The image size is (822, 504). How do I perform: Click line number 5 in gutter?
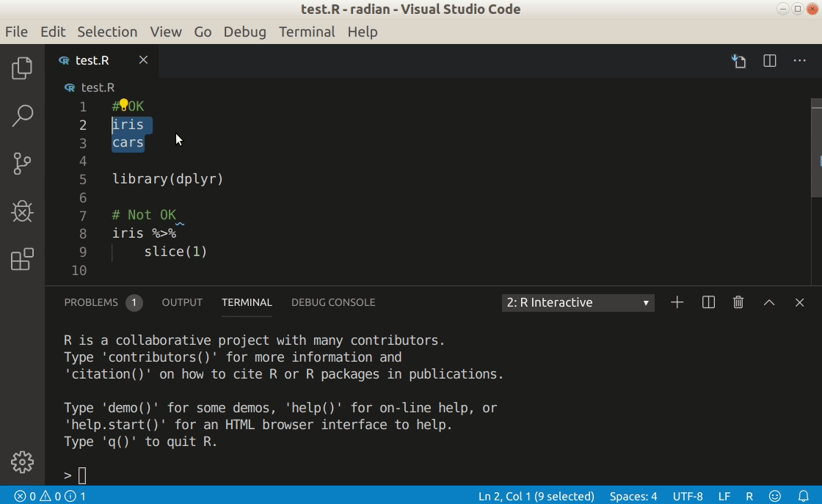tap(83, 180)
